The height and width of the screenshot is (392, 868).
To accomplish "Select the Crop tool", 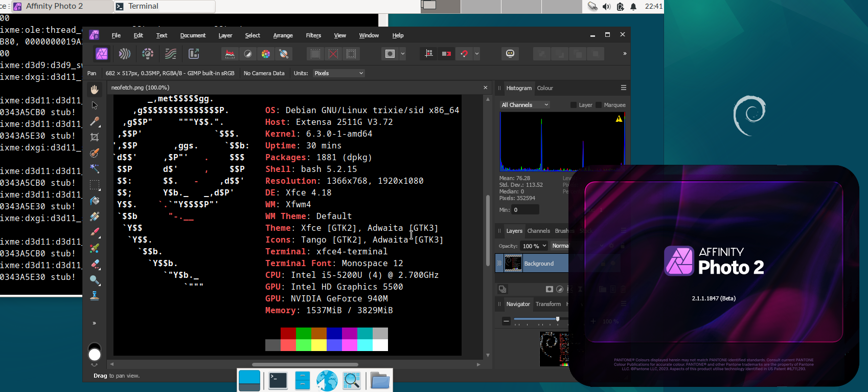I will (95, 137).
